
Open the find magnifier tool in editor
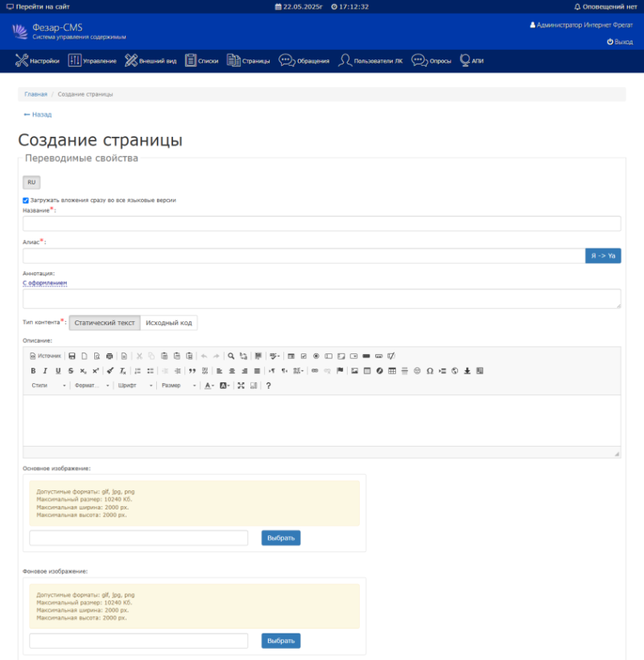231,356
